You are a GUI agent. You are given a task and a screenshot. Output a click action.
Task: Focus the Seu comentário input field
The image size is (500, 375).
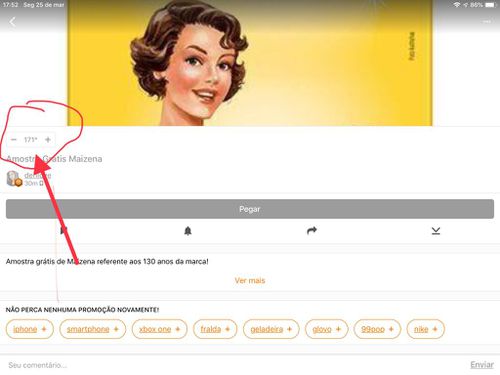[233, 365]
